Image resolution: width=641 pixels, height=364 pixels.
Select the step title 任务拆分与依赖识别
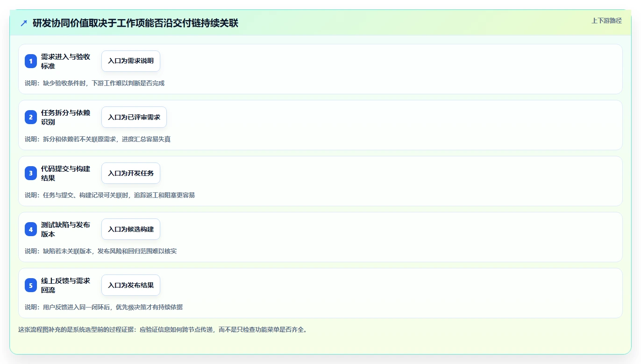pyautogui.click(x=66, y=117)
